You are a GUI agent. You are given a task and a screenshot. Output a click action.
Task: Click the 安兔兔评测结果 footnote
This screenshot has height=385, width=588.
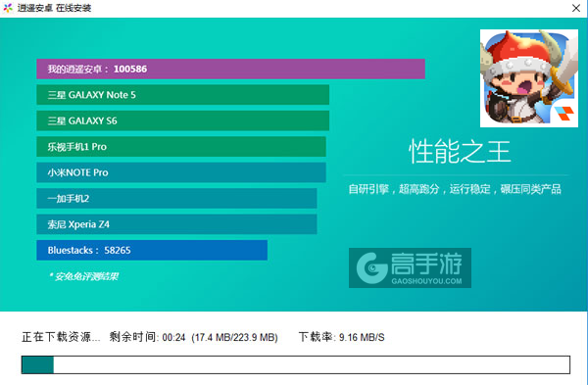point(83,276)
